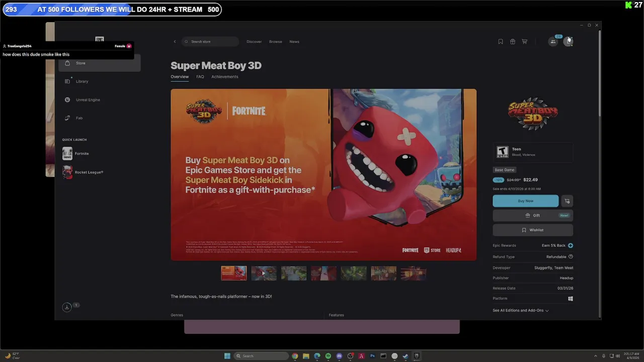
Task: Open the weather widget on taskbar
Action: tap(11, 356)
